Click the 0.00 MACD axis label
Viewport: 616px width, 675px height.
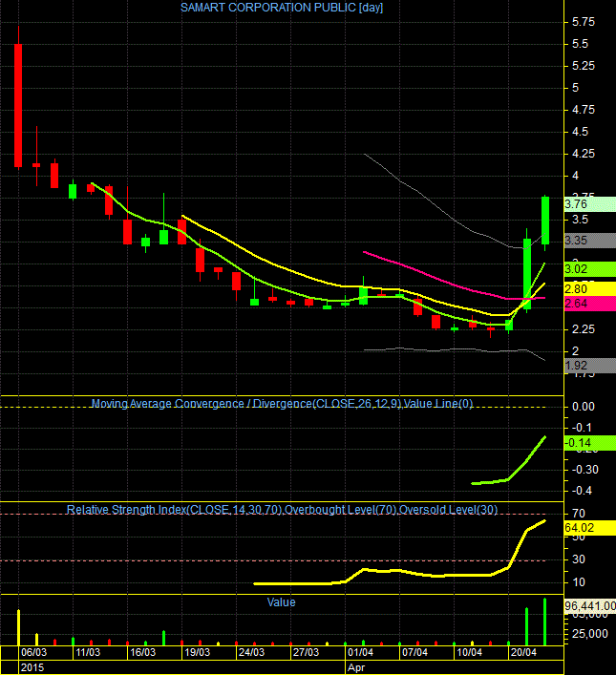584,407
